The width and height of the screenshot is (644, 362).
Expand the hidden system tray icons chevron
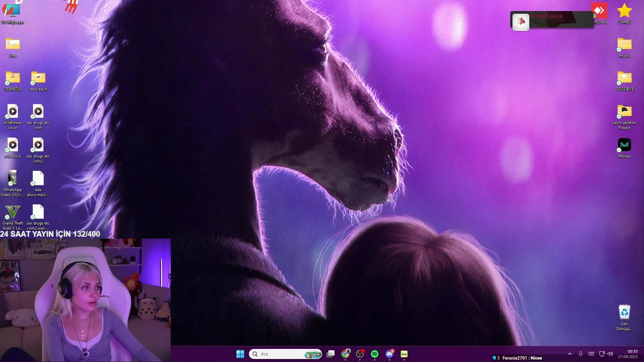tap(570, 354)
